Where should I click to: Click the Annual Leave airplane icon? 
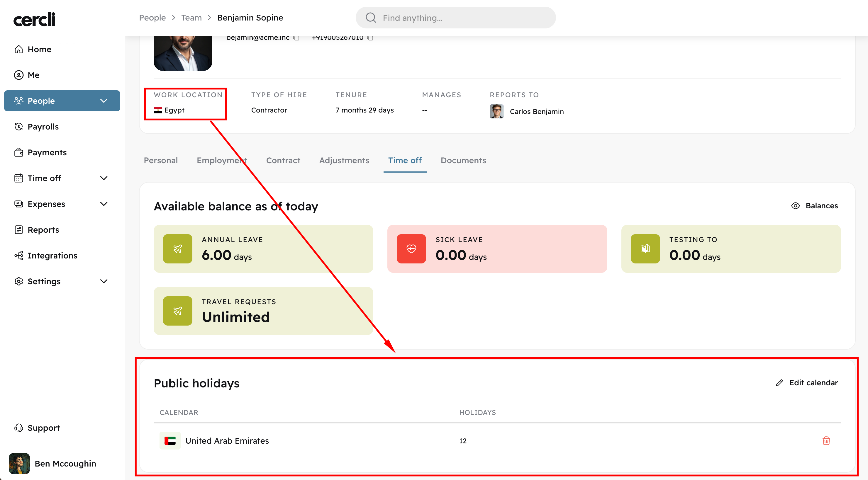click(178, 249)
